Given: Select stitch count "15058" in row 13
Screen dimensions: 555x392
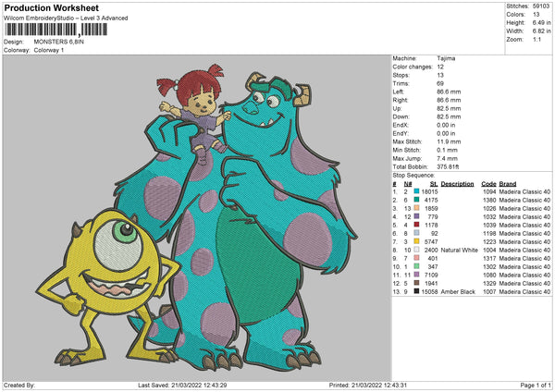Looking at the screenshot, I should [x=429, y=291].
